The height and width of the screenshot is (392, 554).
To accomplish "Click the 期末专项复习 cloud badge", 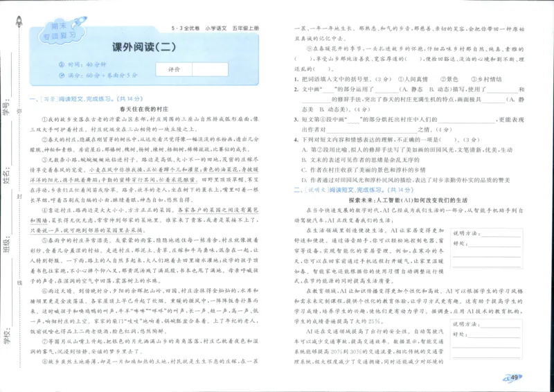I will point(62,31).
